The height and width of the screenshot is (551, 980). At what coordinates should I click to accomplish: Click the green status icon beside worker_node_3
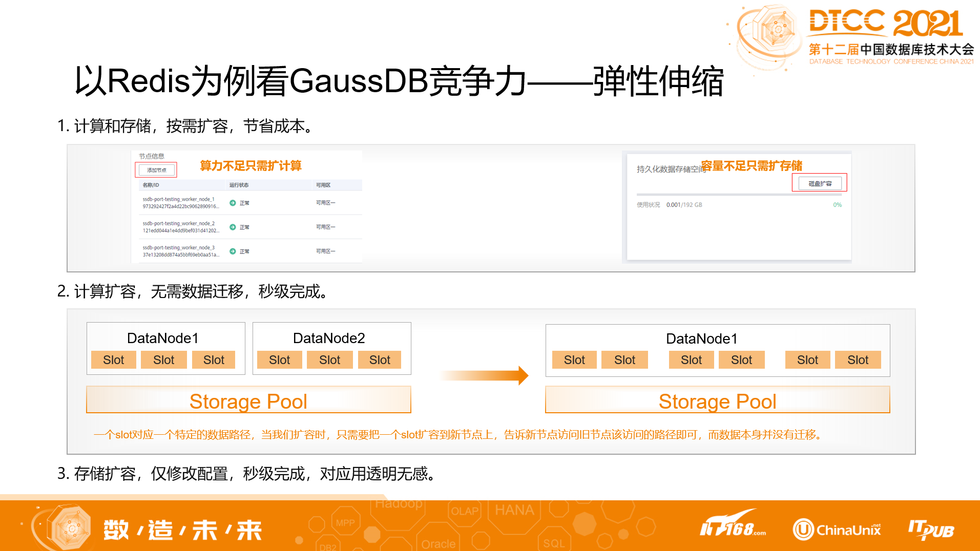(x=232, y=251)
